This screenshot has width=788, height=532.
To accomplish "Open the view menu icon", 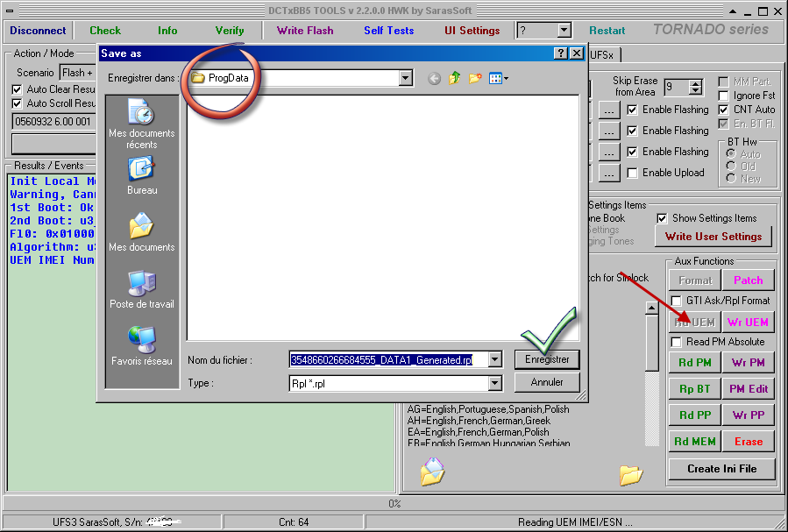I will click(x=498, y=78).
